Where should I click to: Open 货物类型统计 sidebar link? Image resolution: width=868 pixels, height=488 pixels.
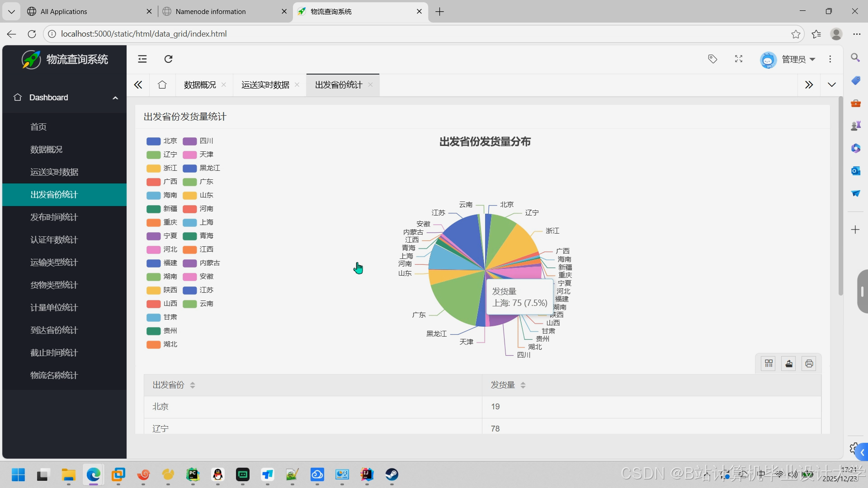(x=54, y=285)
